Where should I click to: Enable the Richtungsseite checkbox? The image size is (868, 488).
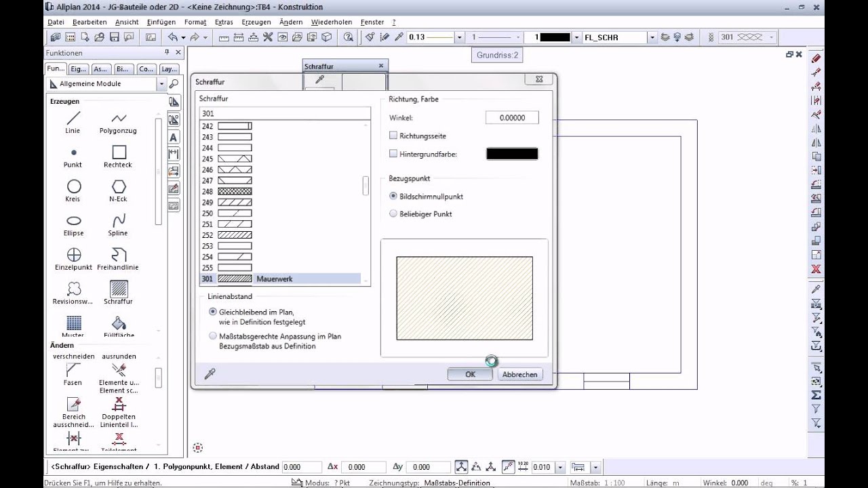coord(393,136)
